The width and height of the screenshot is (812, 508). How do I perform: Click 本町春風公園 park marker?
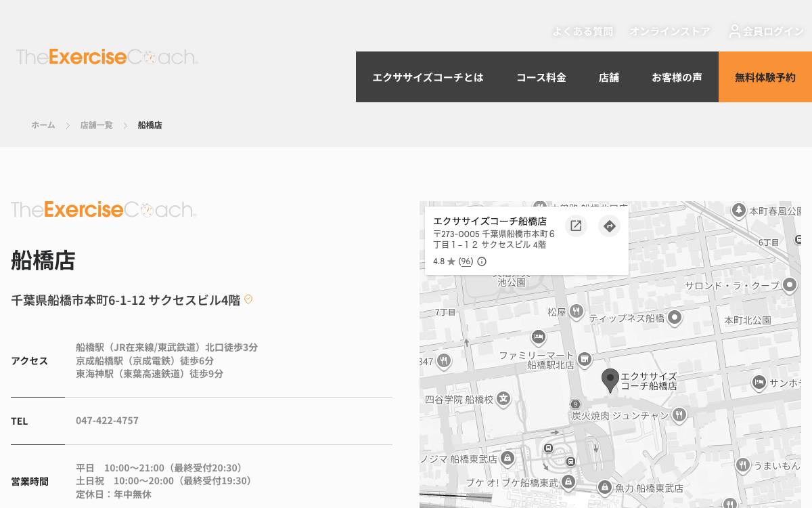(x=739, y=210)
